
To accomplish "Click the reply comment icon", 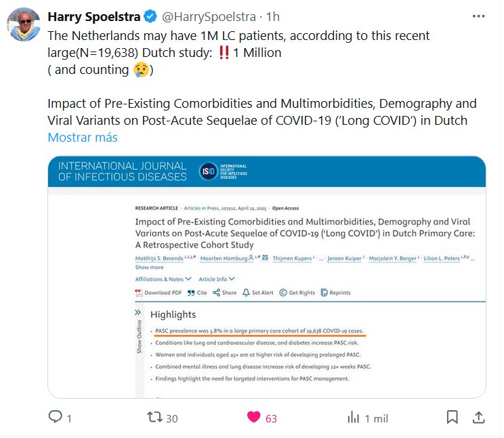I will pyautogui.click(x=56, y=417).
